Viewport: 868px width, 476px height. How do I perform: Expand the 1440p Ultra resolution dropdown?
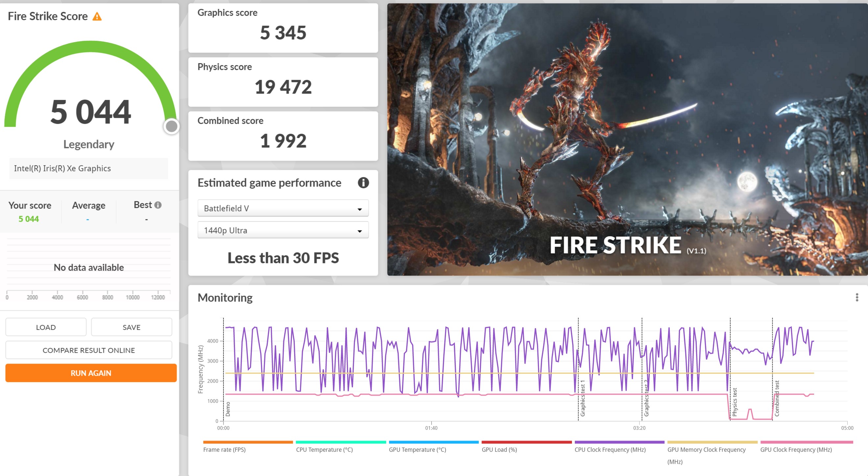pyautogui.click(x=283, y=230)
